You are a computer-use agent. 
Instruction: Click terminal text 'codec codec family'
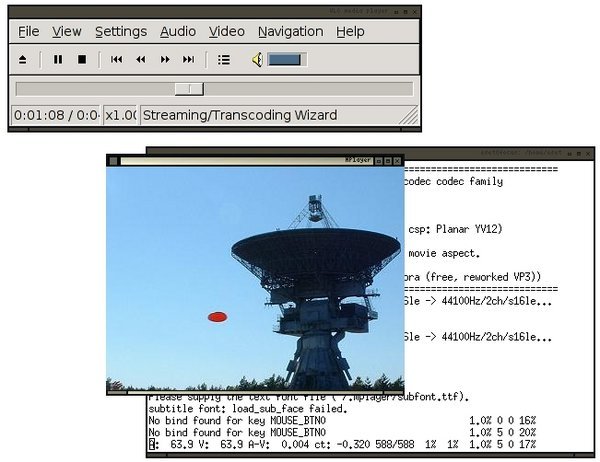pos(454,181)
